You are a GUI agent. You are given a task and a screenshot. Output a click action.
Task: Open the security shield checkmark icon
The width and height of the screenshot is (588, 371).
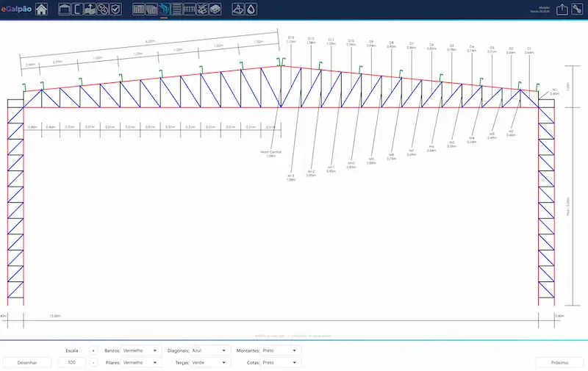115,10
